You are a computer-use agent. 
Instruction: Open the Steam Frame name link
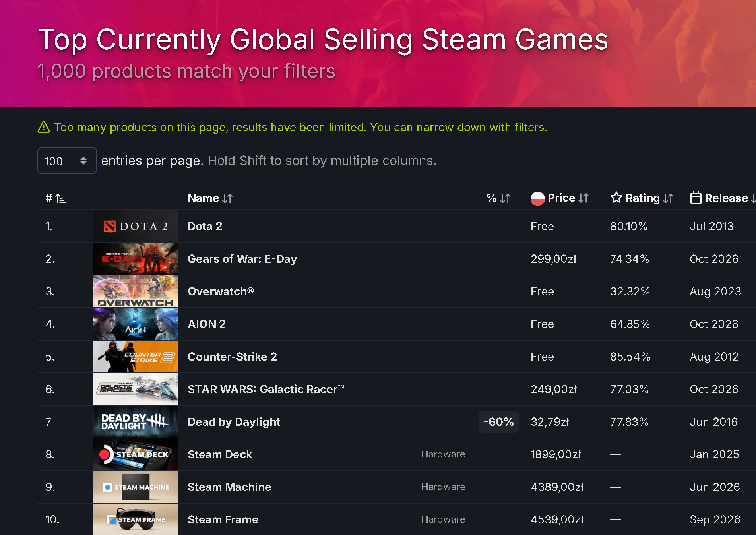(x=223, y=519)
